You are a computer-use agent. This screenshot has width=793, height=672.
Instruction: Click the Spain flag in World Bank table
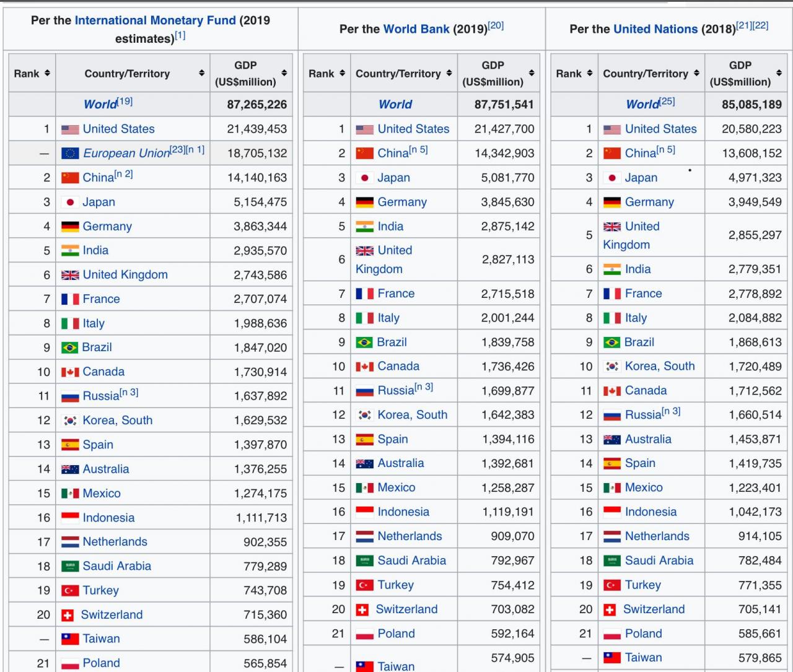pyautogui.click(x=365, y=440)
